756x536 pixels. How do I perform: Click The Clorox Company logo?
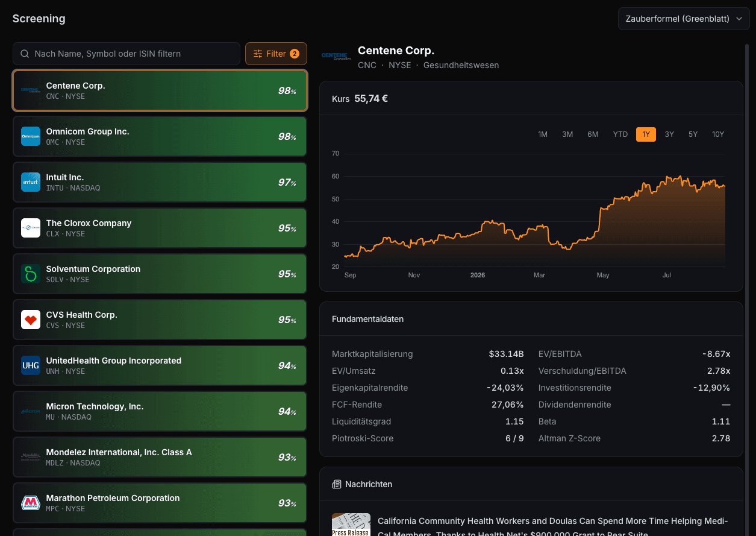point(31,228)
